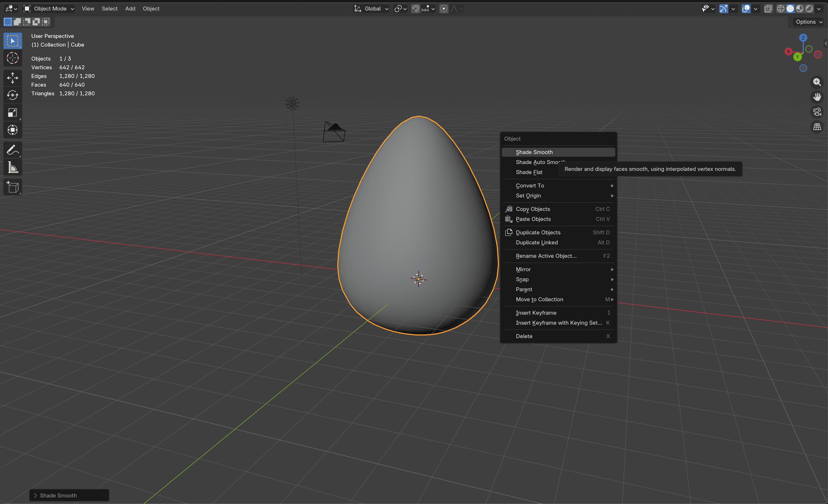Open the Object Mode dropdown
828x504 pixels.
click(49, 9)
